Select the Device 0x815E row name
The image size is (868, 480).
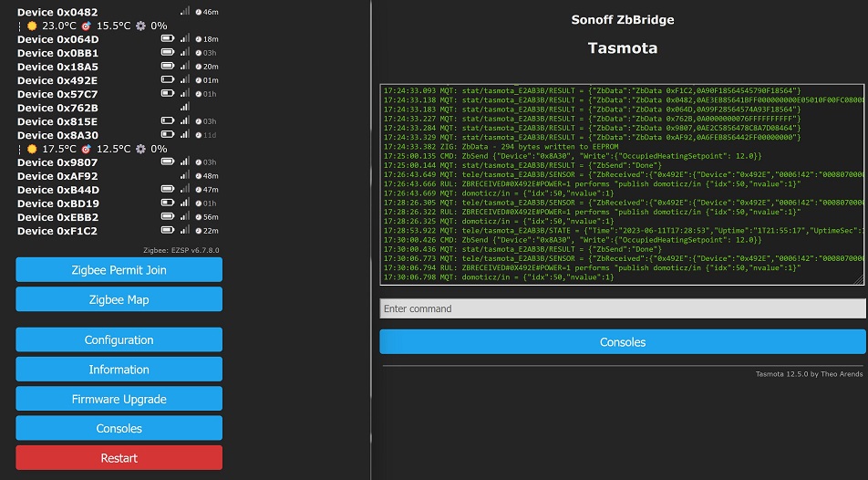point(57,121)
